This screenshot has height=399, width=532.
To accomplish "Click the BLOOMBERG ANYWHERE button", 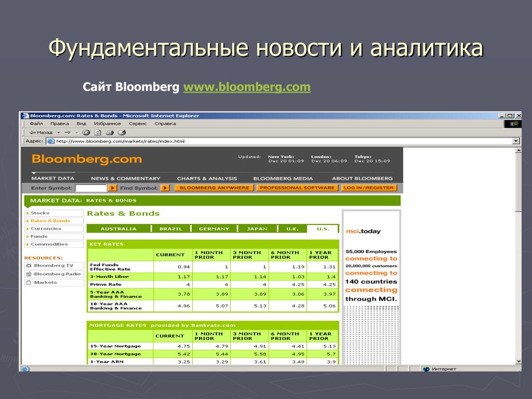I will click(x=214, y=188).
